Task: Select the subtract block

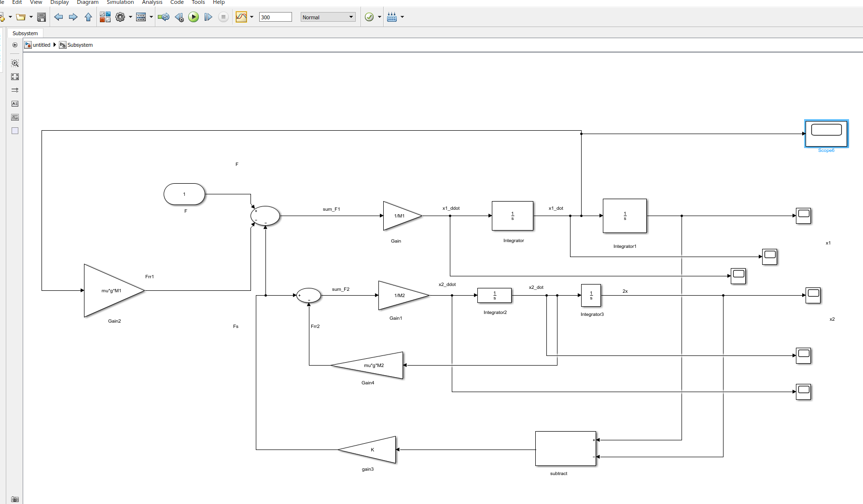Action: [566, 449]
